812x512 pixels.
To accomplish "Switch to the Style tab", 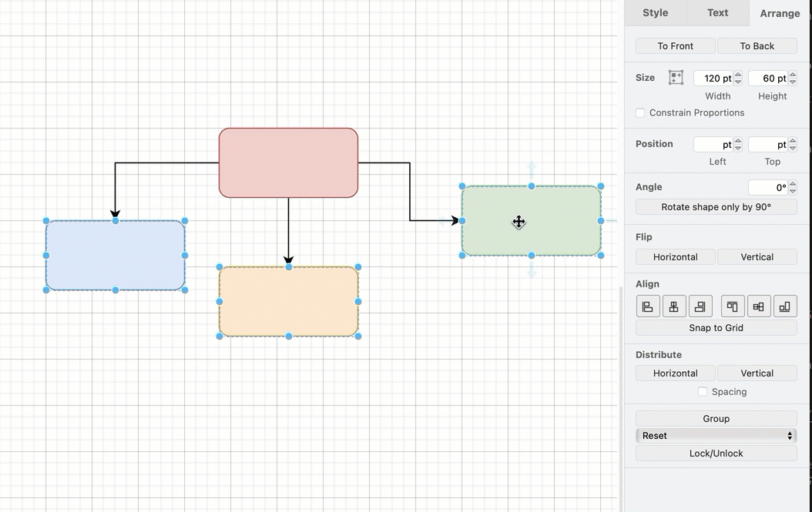I will coord(655,12).
